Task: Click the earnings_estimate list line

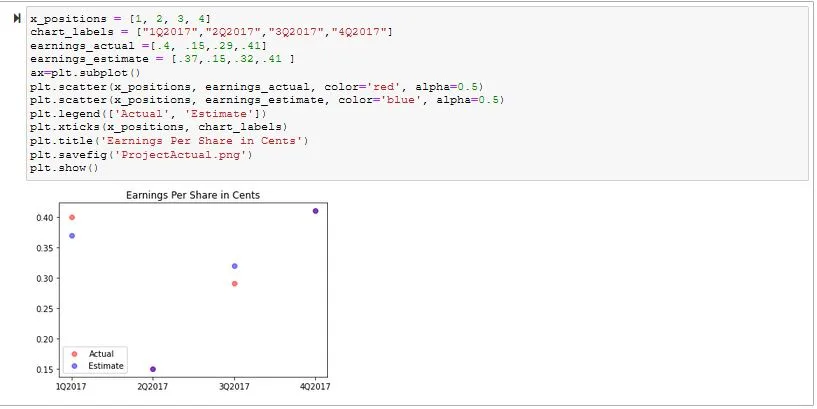Action: tap(163, 59)
